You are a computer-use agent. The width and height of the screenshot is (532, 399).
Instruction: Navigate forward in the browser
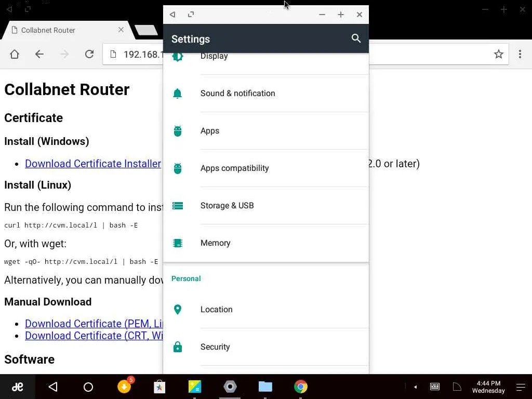point(64,54)
